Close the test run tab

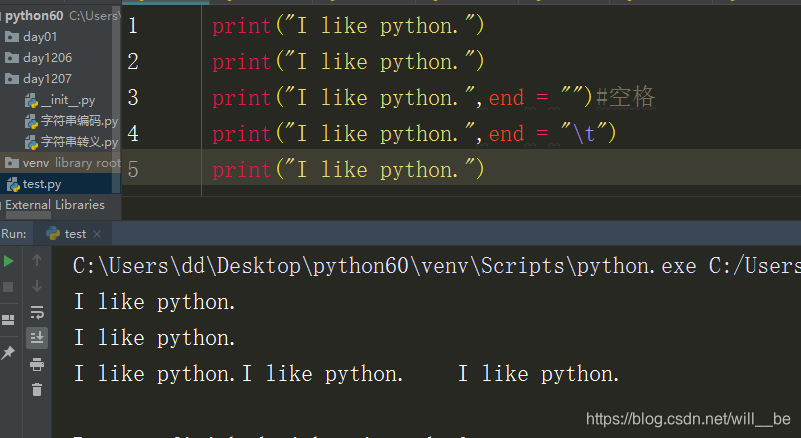pyautogui.click(x=97, y=234)
